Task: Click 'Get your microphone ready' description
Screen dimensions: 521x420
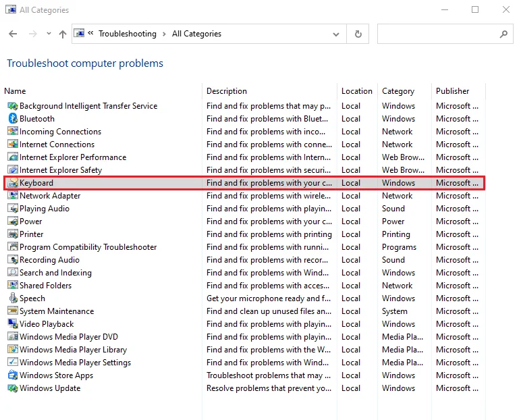Action: (x=269, y=298)
